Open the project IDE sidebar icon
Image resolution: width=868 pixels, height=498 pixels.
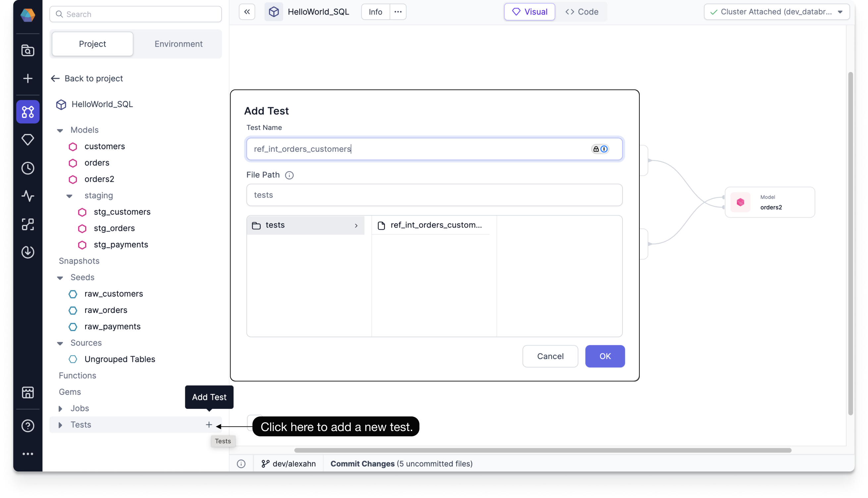[x=28, y=112]
